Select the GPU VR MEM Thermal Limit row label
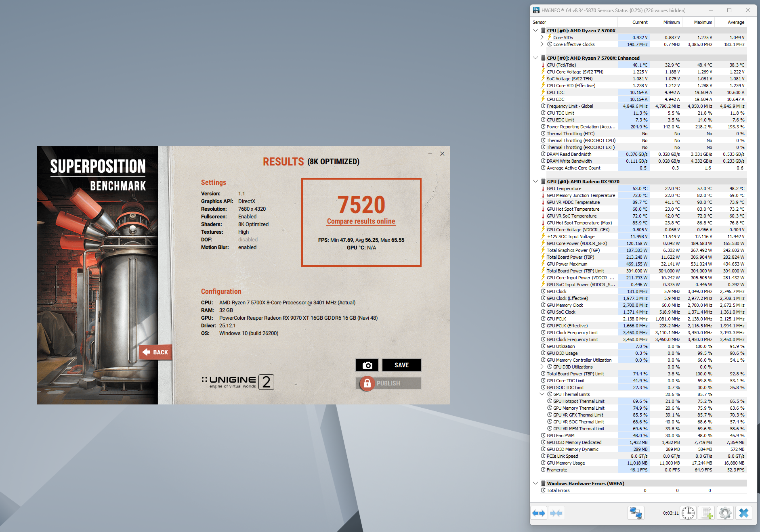Image resolution: width=760 pixels, height=532 pixels. click(579, 429)
